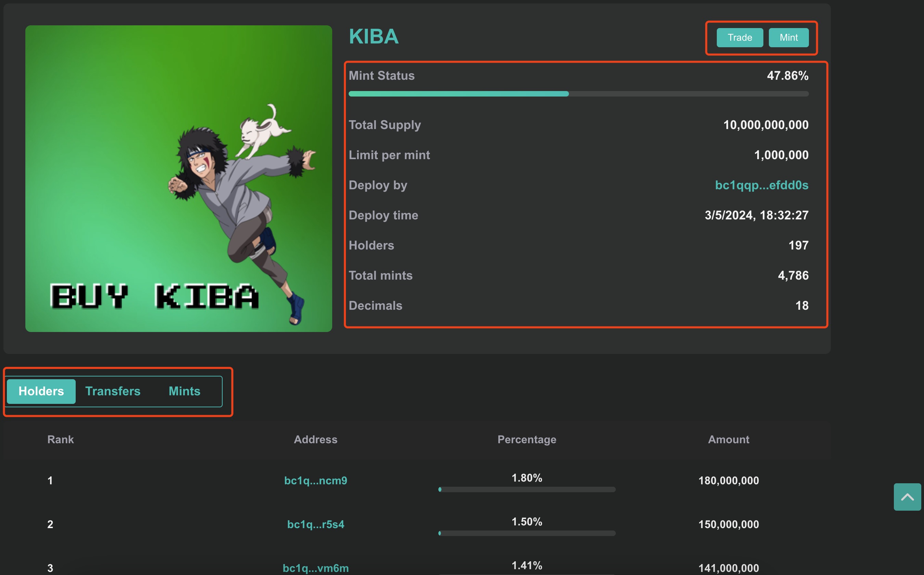Viewport: 924px width, 575px height.
Task: Click the KIBA title heading
Action: [374, 37]
